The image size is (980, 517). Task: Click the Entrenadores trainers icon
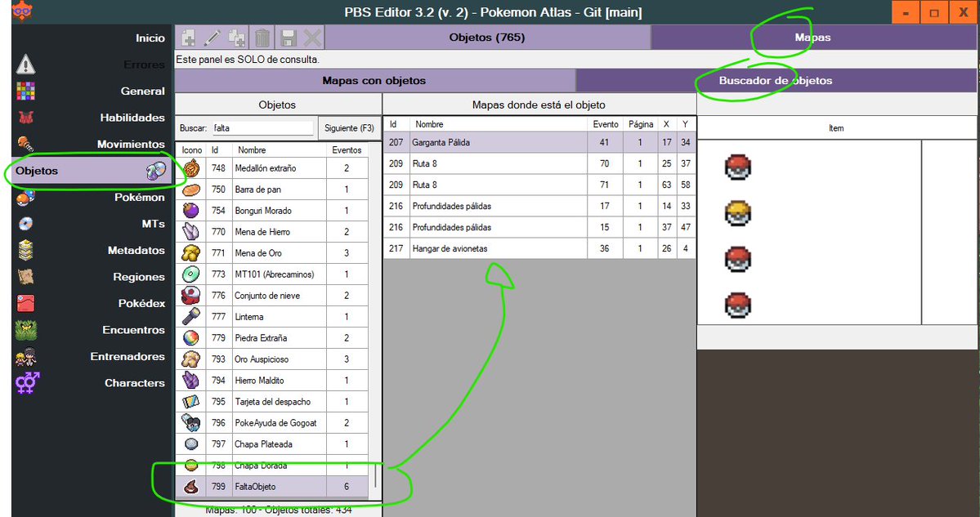click(x=25, y=357)
